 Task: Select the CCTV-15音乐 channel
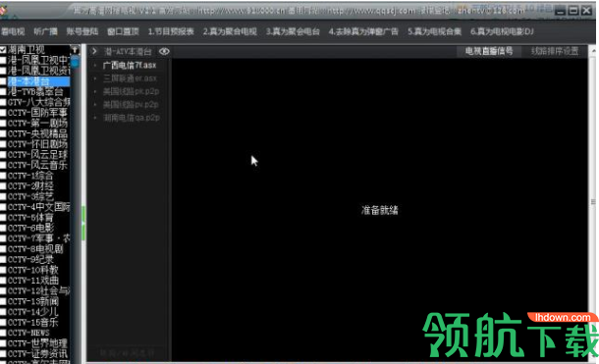coord(32,323)
